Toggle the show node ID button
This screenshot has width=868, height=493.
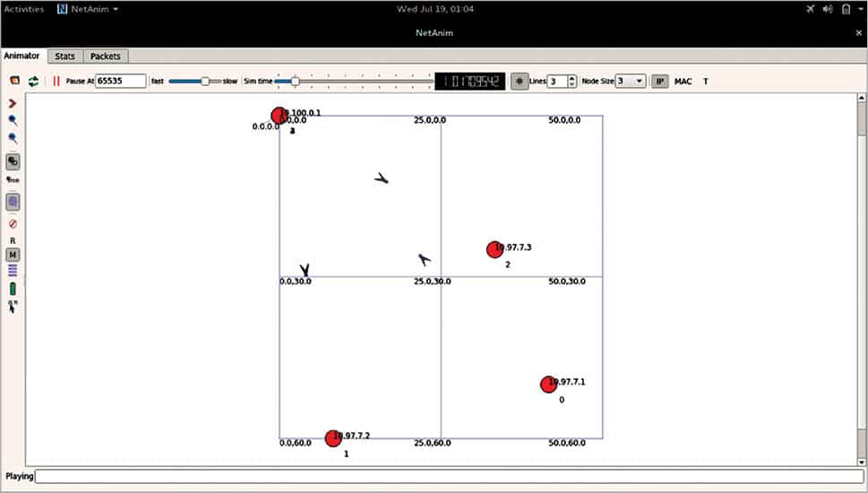point(13,161)
